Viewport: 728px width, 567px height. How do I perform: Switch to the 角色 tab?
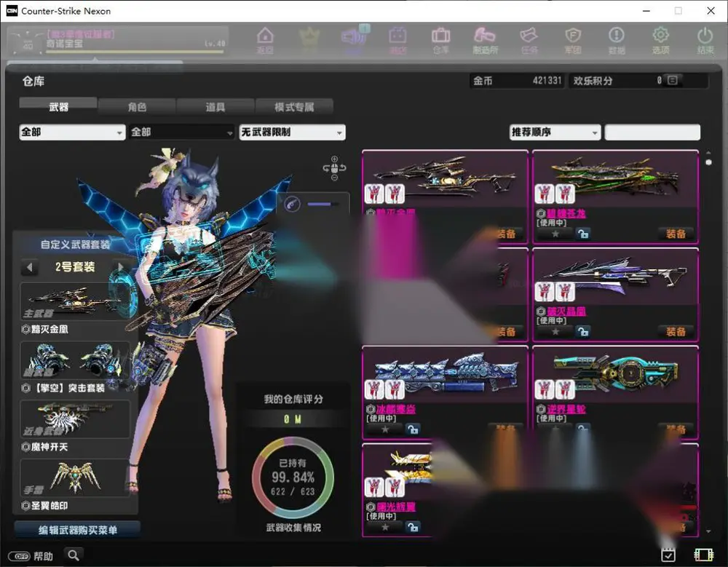[137, 107]
